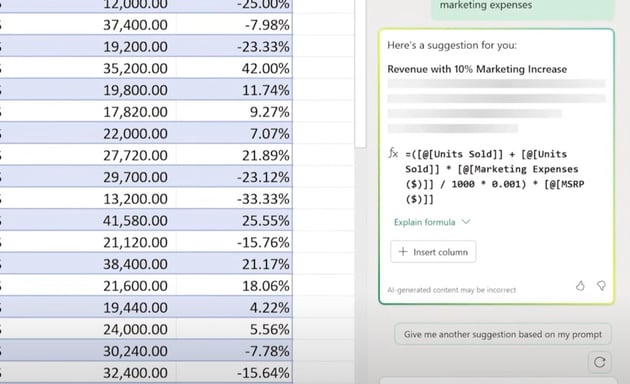
Task: Select the suggested formula text
Action: pyautogui.click(x=495, y=176)
